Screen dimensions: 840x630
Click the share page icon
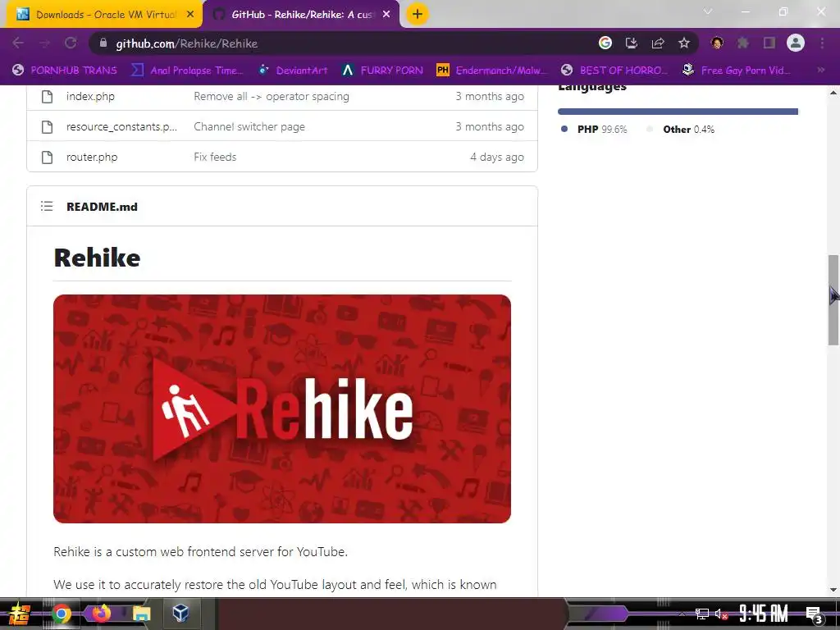658,43
